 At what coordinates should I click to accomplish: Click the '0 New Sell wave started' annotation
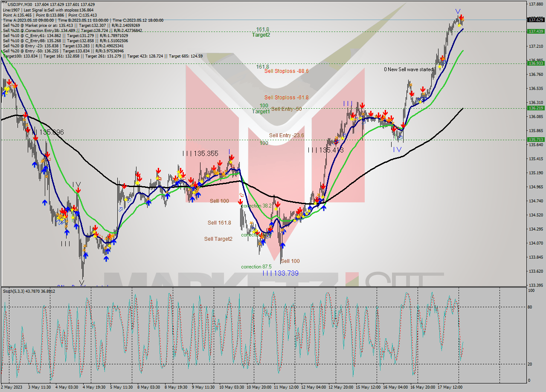click(x=408, y=69)
